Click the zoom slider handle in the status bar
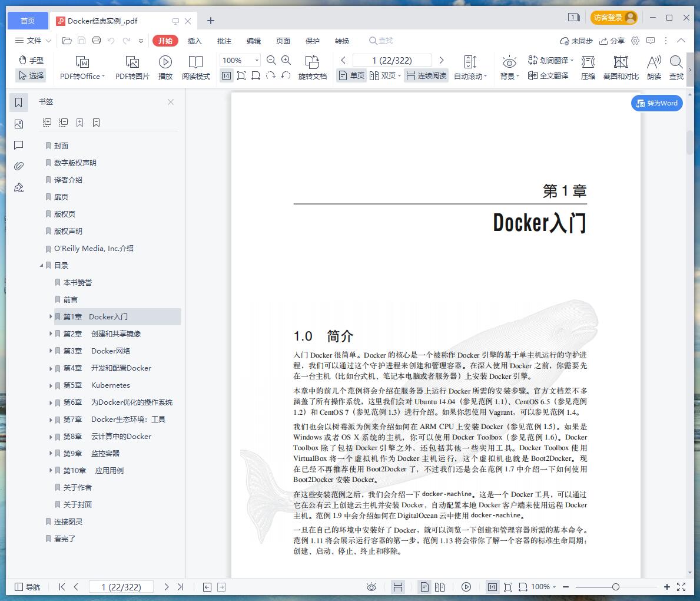700x601 pixels. [616, 587]
